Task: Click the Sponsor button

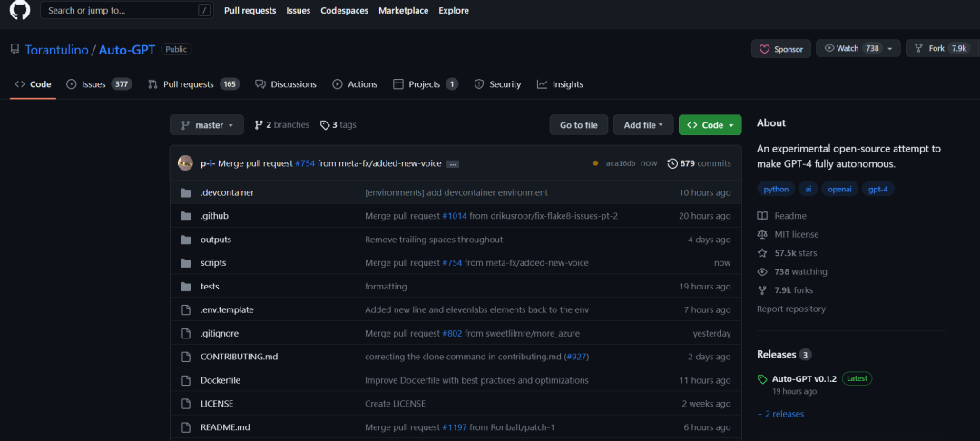Action: tap(781, 49)
